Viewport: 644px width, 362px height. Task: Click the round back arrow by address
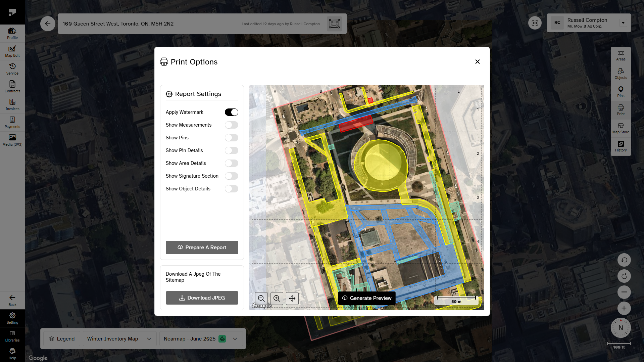tap(48, 24)
